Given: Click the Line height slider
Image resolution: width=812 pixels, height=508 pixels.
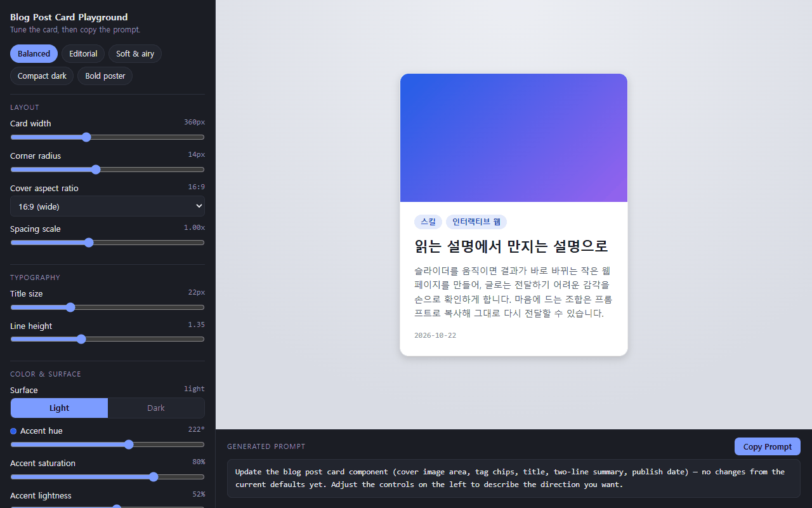Looking at the screenshot, I should click(107, 339).
